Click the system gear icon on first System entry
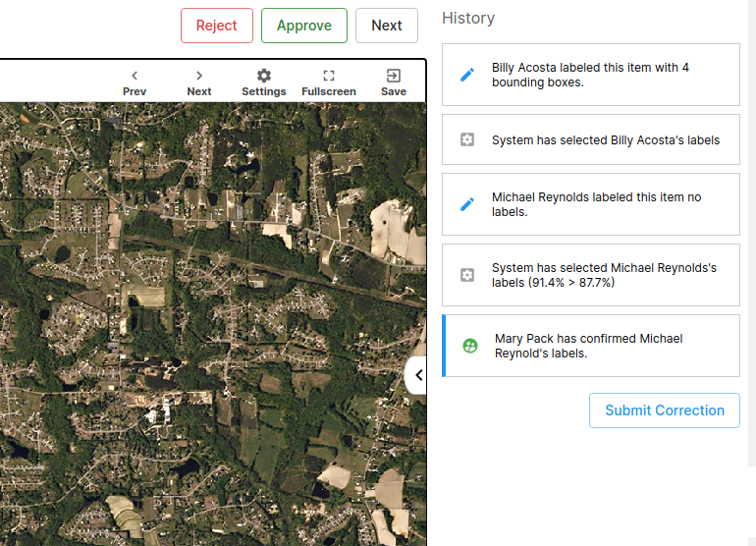This screenshot has width=756, height=546. 468,140
